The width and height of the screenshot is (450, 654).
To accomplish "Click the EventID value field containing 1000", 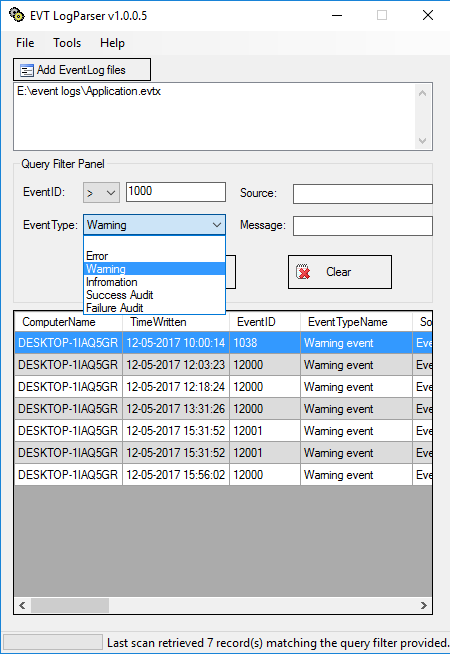I will point(176,191).
